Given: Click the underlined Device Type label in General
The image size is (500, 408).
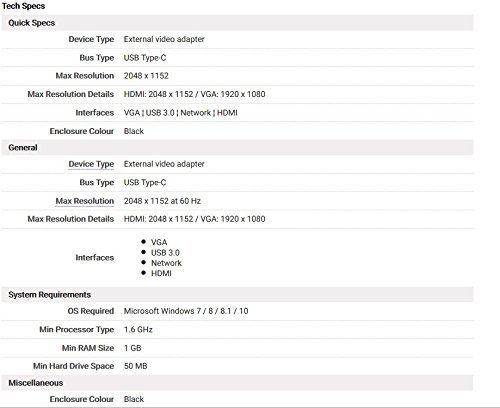Looking at the screenshot, I should [91, 164].
